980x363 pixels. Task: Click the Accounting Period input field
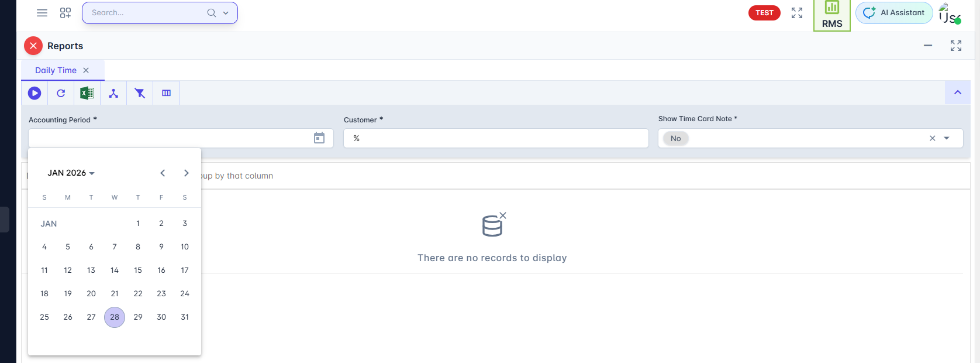click(181, 138)
